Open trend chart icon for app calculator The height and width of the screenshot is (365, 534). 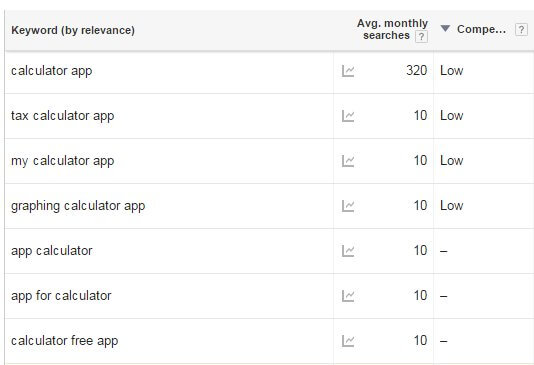tap(348, 251)
